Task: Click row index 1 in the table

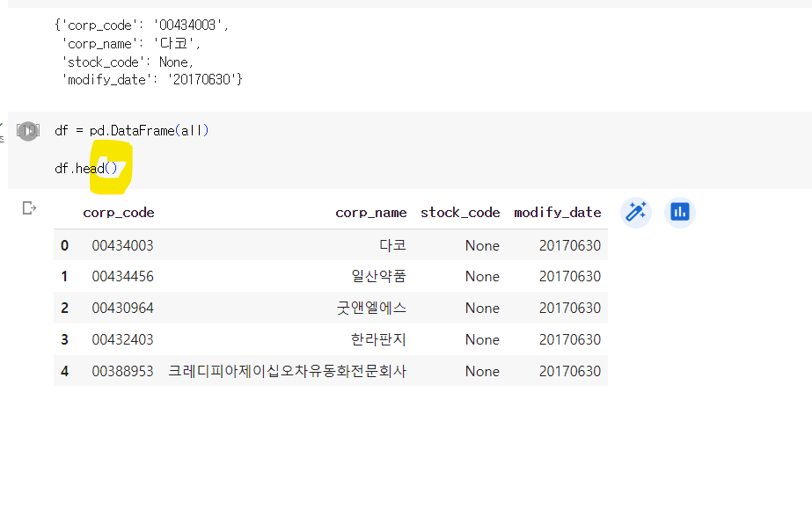Action: click(x=64, y=276)
